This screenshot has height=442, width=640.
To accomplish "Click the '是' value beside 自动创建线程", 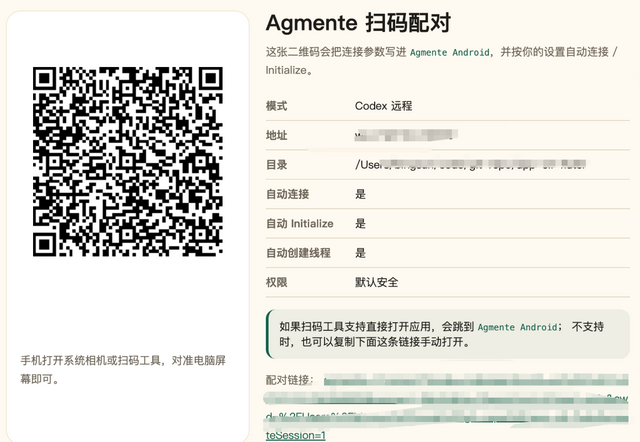I will (x=360, y=253).
